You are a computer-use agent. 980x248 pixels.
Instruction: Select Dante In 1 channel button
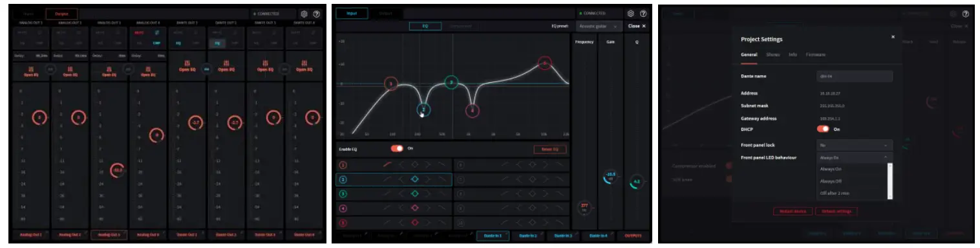pyautogui.click(x=493, y=235)
